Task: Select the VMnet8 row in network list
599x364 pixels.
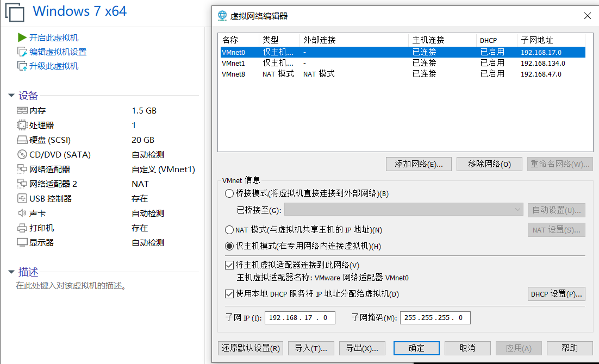Action: tap(403, 74)
